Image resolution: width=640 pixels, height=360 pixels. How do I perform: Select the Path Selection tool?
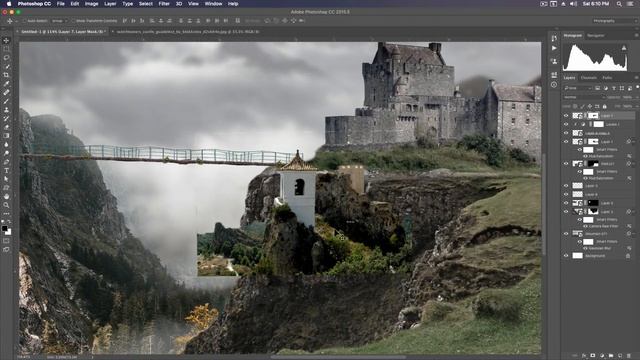pos(6,179)
